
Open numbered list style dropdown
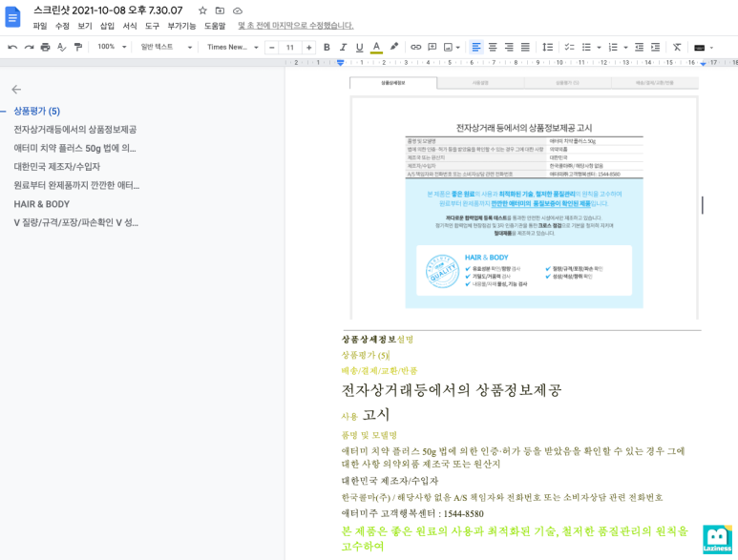[625, 47]
